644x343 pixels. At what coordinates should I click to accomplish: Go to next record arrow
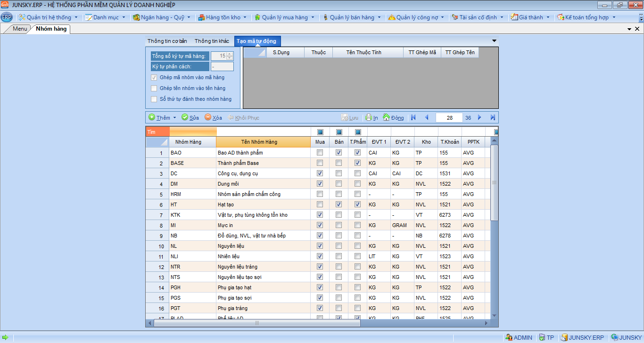[479, 118]
